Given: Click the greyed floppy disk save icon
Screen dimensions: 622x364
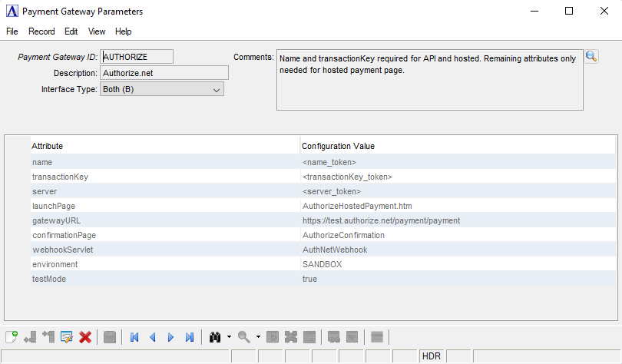Looking at the screenshot, I should [110, 337].
